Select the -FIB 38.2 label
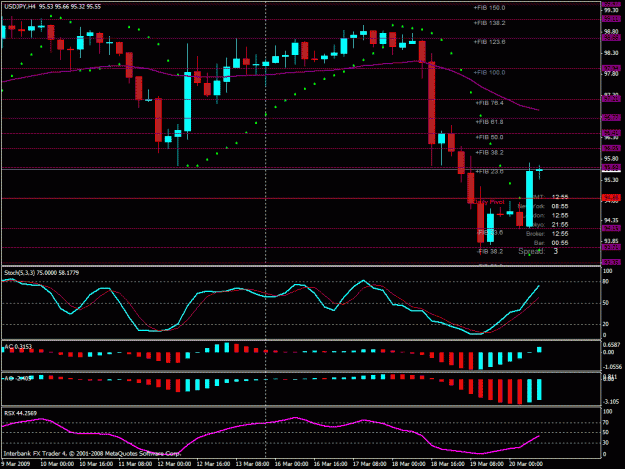Screen dimensions: 625x469 pos(490,251)
